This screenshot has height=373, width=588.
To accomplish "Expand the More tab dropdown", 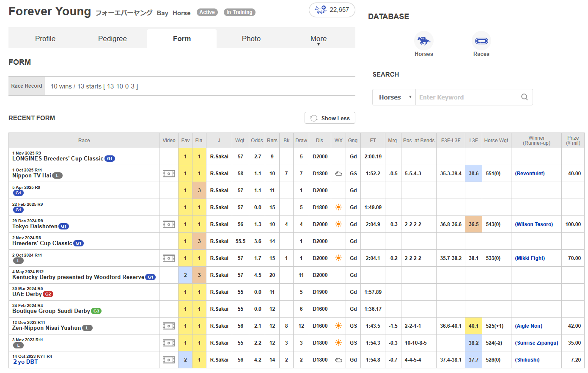I will pos(319,39).
